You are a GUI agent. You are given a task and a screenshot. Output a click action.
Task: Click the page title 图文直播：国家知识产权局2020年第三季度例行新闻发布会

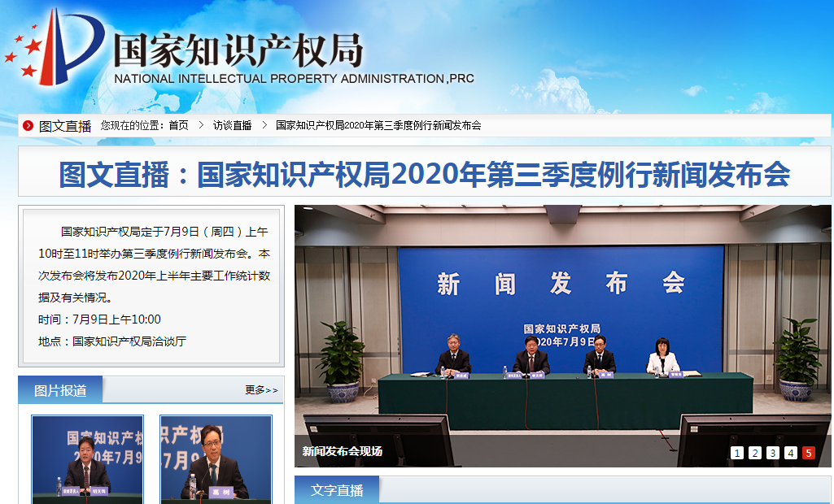(425, 175)
